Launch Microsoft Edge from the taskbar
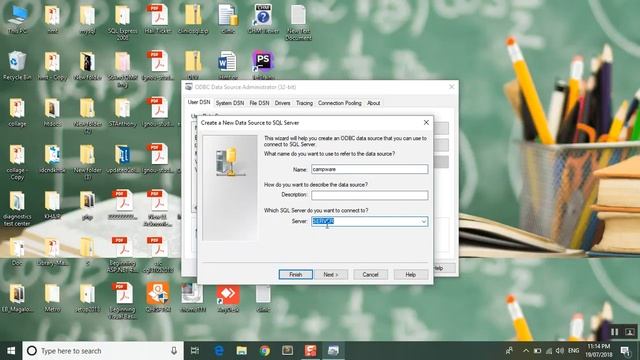The width and height of the screenshot is (640, 360). 219,351
